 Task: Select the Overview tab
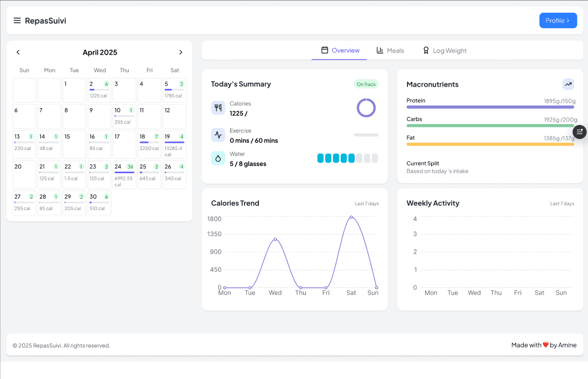[x=340, y=51]
